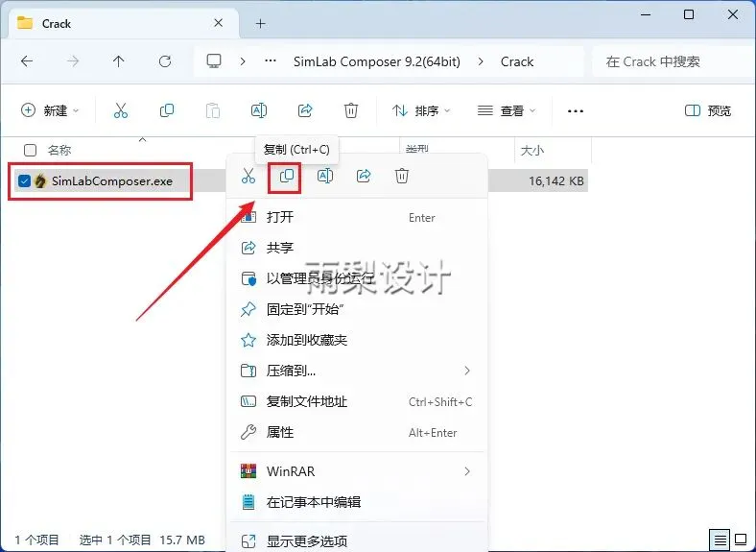756x552 pixels.
Task: Click the Copy icon in the Explorer toolbar
Action: click(x=167, y=110)
